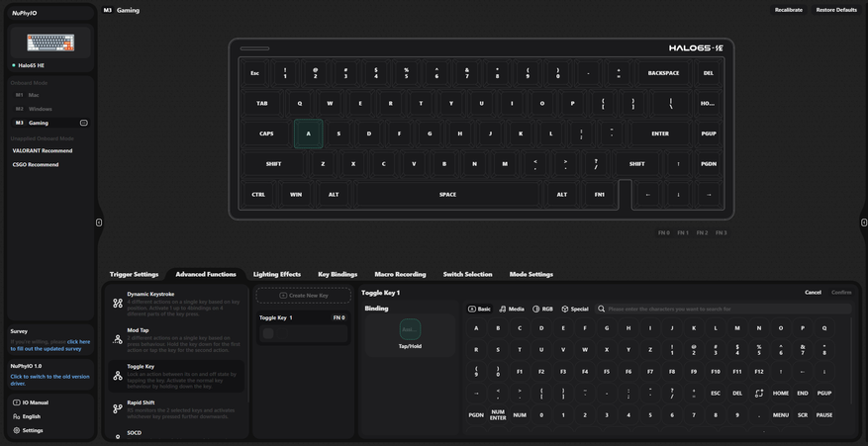Image resolution: width=868 pixels, height=446 pixels.
Task: Cancel the Toggle Key editing
Action: coord(813,292)
